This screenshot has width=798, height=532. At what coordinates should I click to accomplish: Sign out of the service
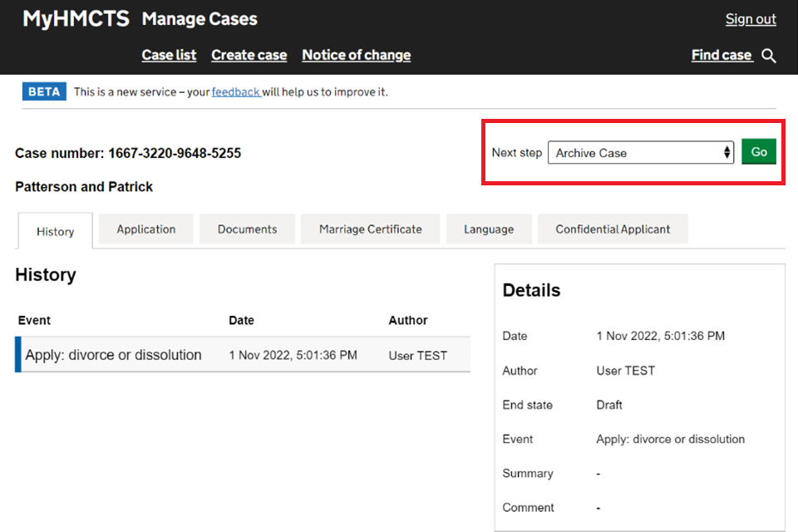click(751, 19)
